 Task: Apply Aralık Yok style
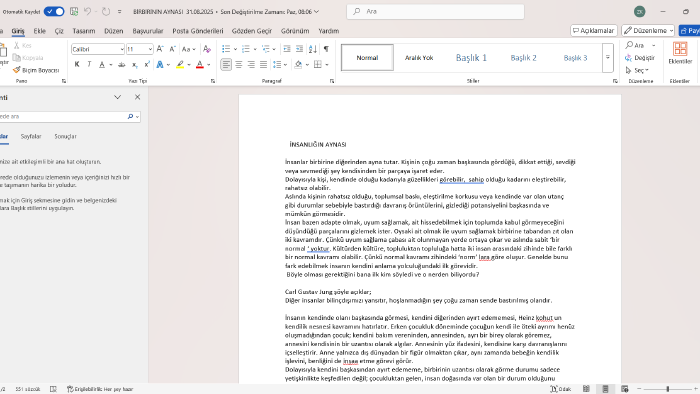click(419, 58)
